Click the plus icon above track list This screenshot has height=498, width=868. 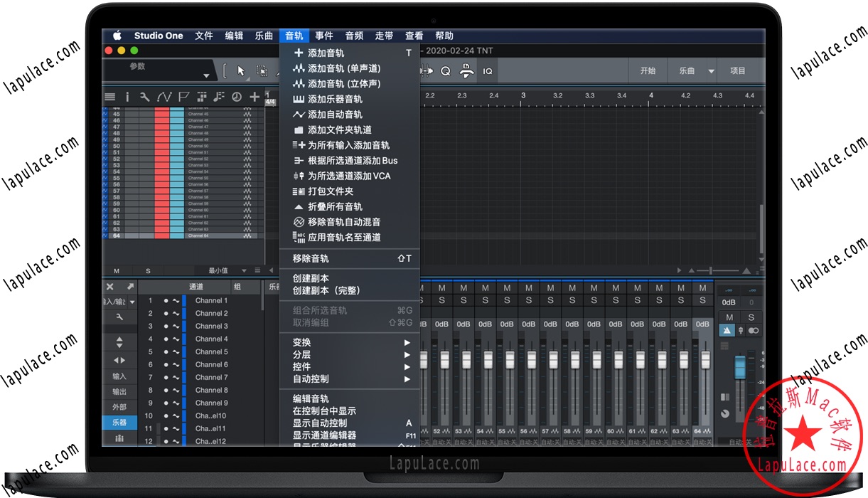[x=254, y=97]
